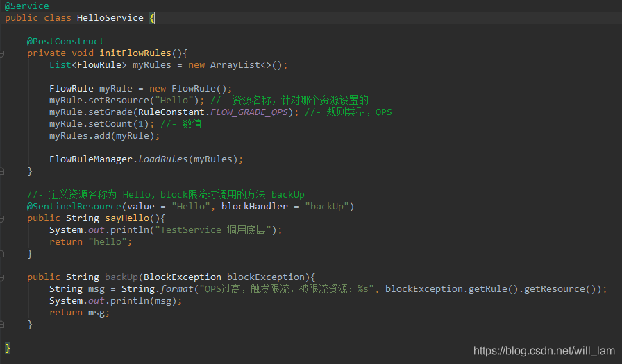Click the FLOW_GRADE_QPS constant
622x364 pixels.
[249, 112]
